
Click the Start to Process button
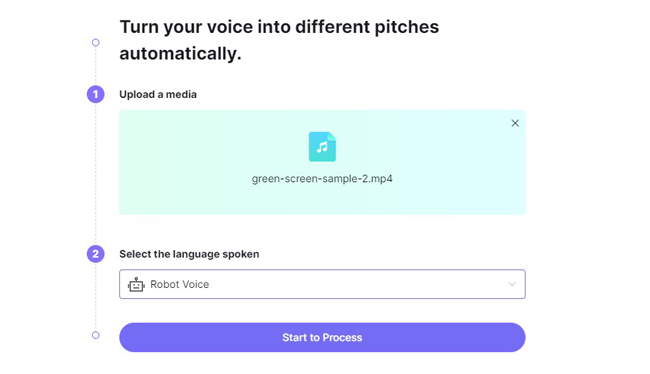click(322, 338)
